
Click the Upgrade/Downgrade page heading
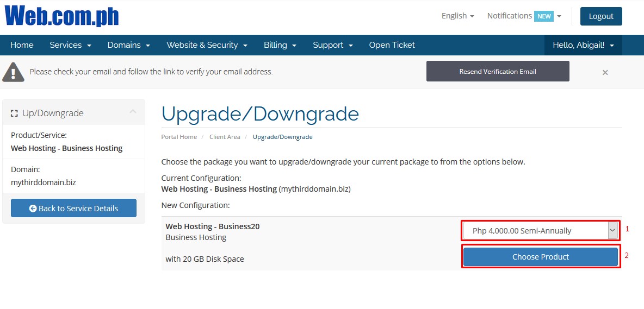point(260,114)
